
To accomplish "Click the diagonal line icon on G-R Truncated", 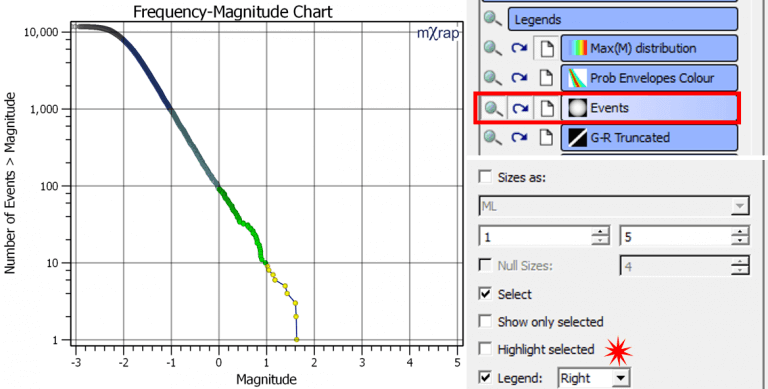I will (x=577, y=138).
